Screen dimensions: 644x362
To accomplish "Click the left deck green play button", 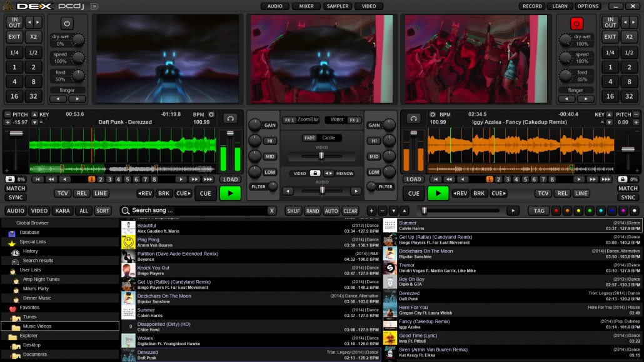I will [230, 193].
